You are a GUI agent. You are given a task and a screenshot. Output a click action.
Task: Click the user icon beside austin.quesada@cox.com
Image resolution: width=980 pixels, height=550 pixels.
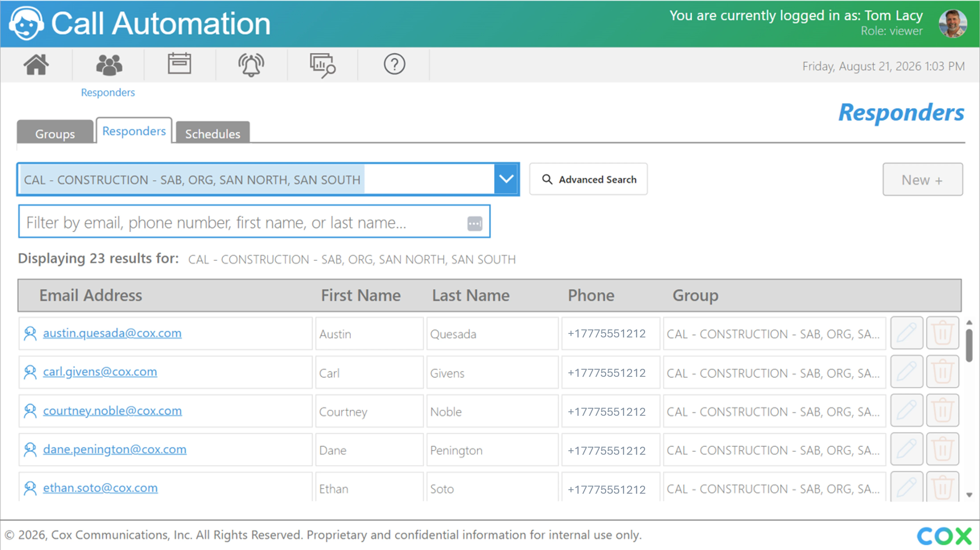(x=30, y=333)
